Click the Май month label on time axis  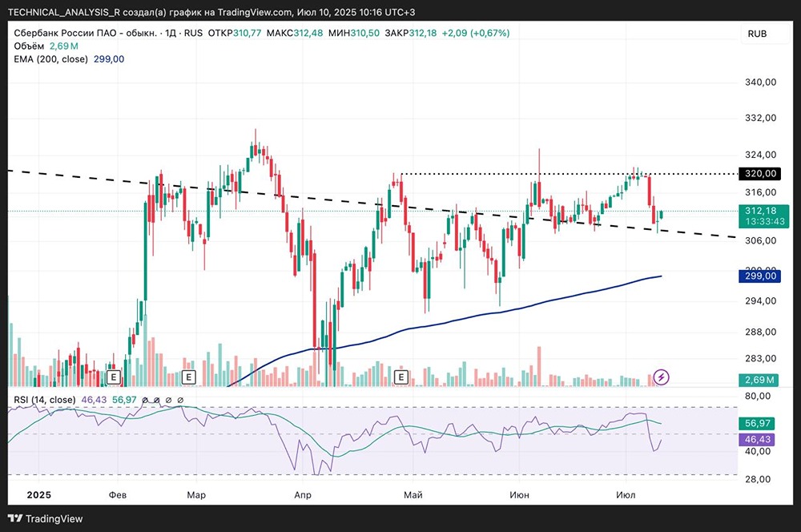(413, 494)
